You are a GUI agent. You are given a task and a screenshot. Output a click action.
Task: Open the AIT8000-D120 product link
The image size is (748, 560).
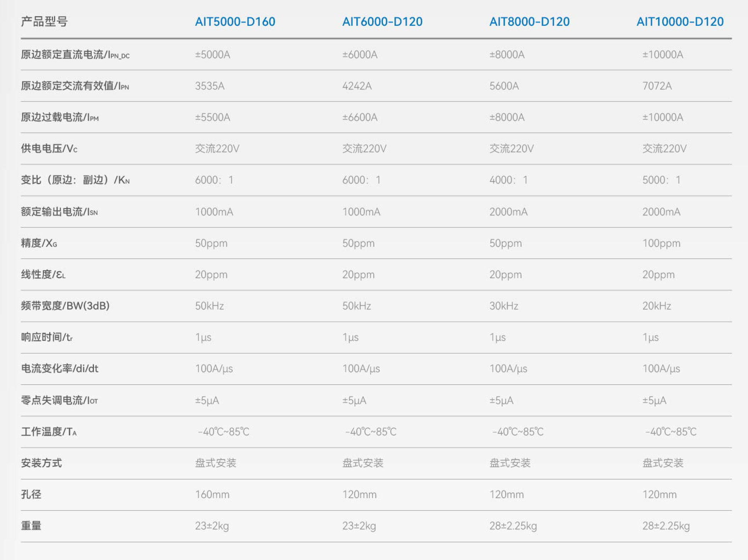pyautogui.click(x=529, y=22)
